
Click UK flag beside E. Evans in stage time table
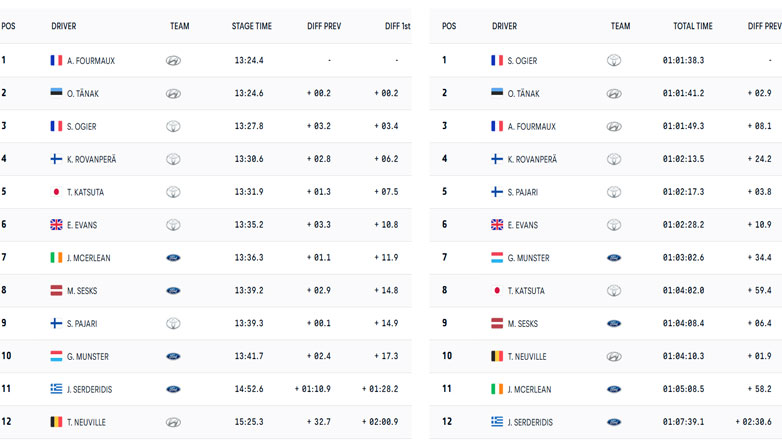pyautogui.click(x=56, y=225)
